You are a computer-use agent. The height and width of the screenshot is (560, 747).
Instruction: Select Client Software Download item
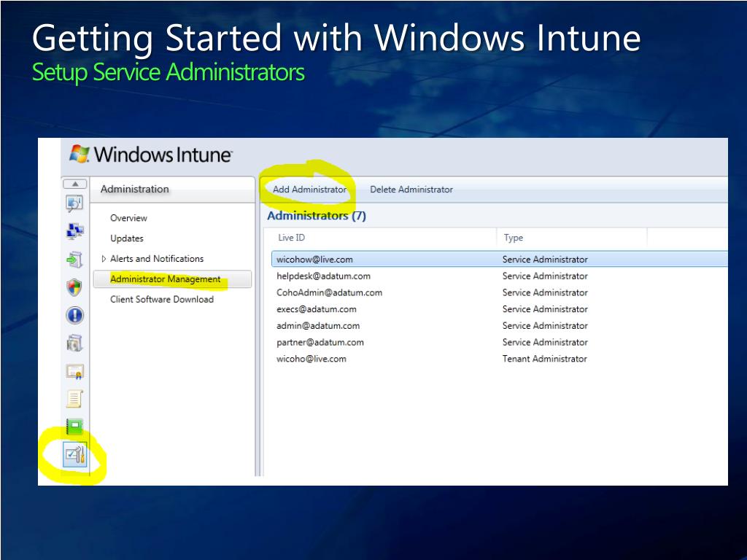(x=162, y=300)
